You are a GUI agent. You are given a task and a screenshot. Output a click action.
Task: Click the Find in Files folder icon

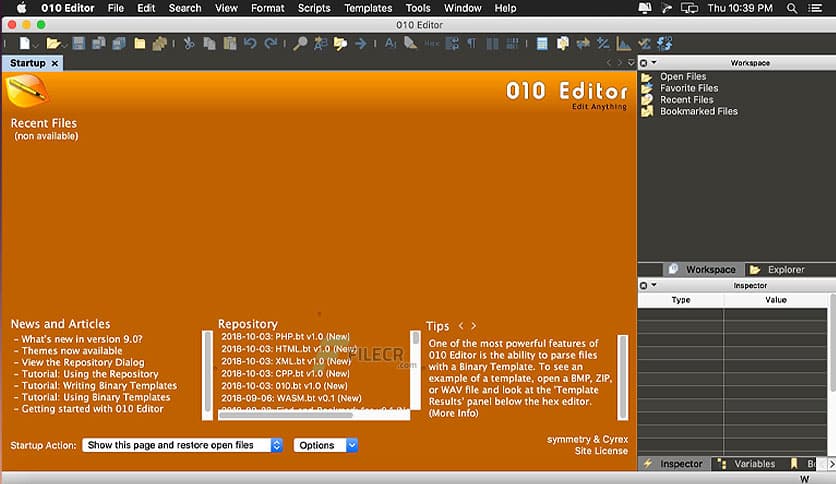coord(340,44)
